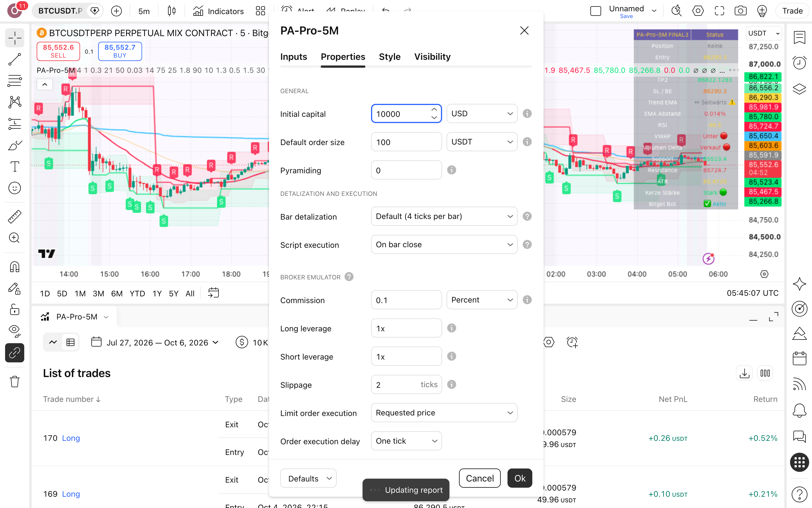The image size is (812, 508).
Task: Open Initial capital currency USD dropdown
Action: click(482, 113)
